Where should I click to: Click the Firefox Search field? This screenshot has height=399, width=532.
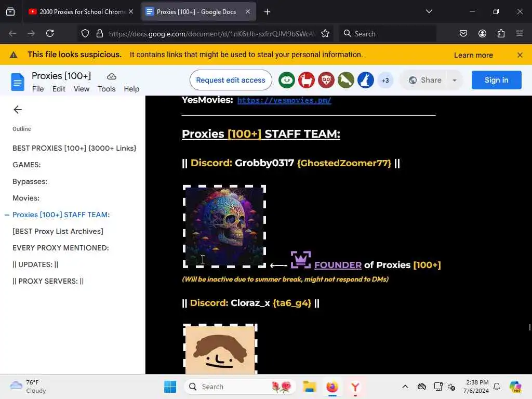(388, 34)
